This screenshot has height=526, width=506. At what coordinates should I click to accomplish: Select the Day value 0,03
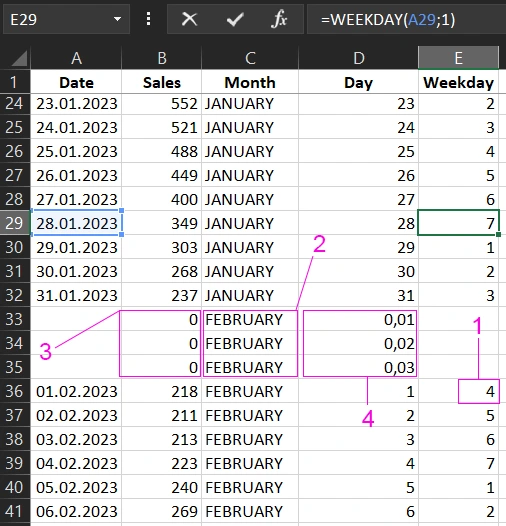pos(358,367)
